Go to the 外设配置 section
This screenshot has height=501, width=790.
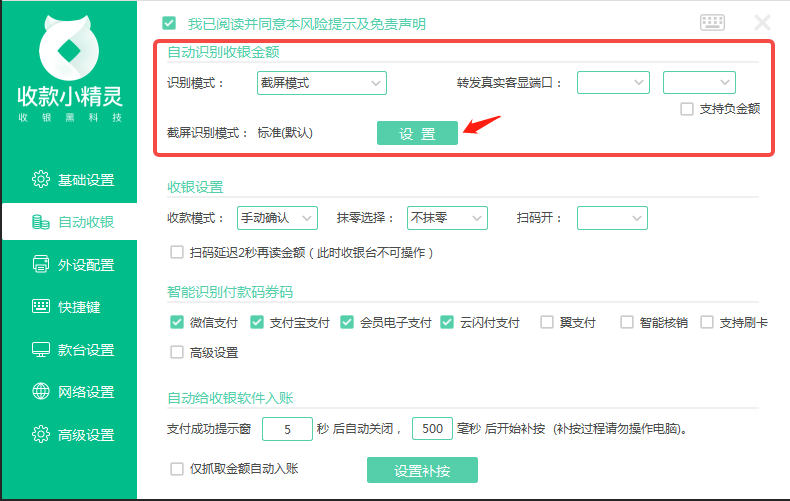(70, 265)
